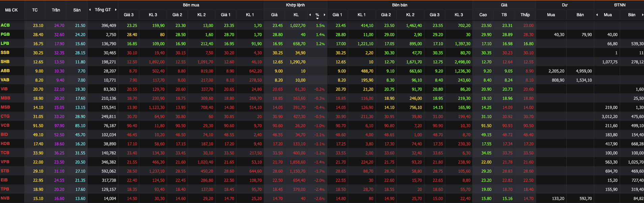Sort by the % column in Khớp lệnh
The width and height of the screenshot is (644, 203).
[317, 15]
